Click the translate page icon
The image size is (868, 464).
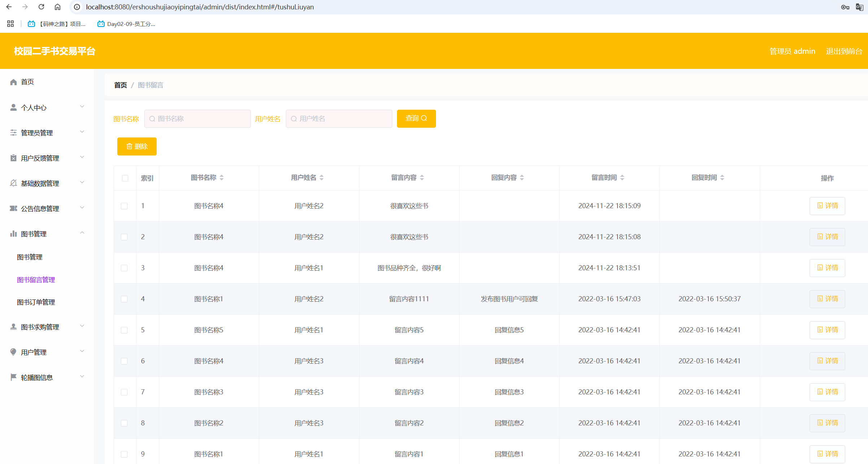point(860,7)
